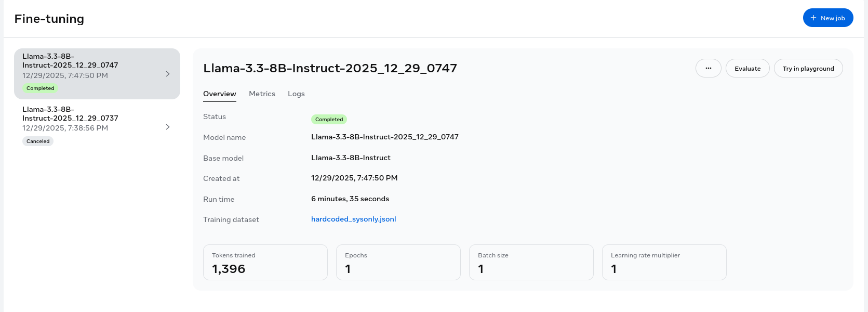Select the Overview tab
This screenshot has height=312, width=868.
click(219, 94)
